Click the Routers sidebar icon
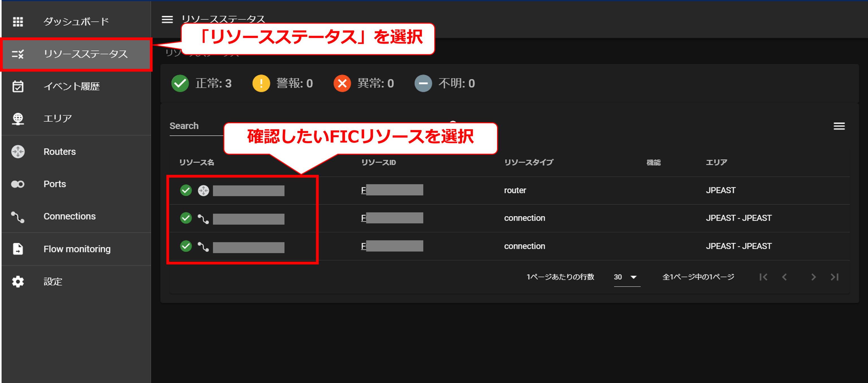Viewport: 868px width, 383px height. 18,152
